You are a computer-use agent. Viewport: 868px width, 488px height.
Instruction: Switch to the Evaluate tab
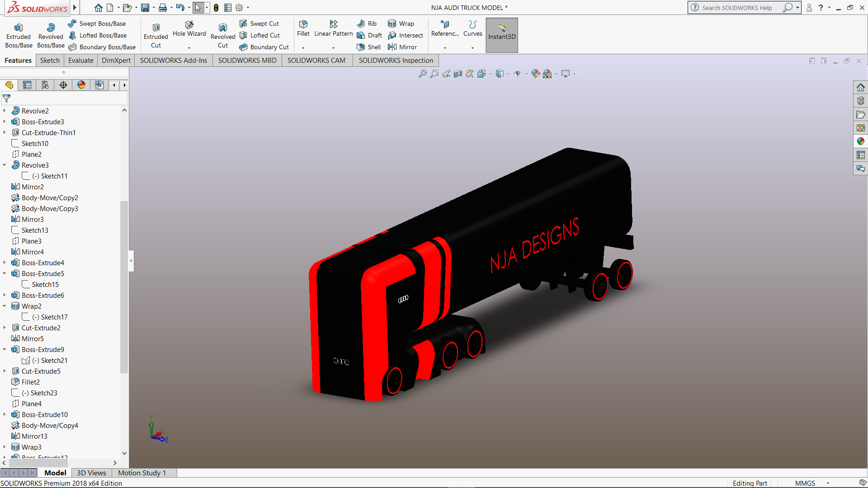pos(81,61)
